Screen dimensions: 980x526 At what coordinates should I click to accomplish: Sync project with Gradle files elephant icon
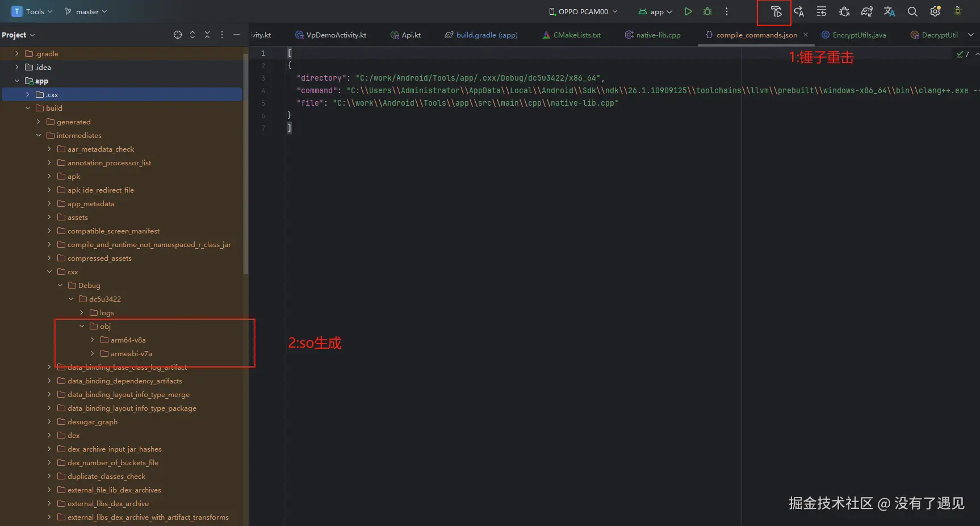pos(867,11)
